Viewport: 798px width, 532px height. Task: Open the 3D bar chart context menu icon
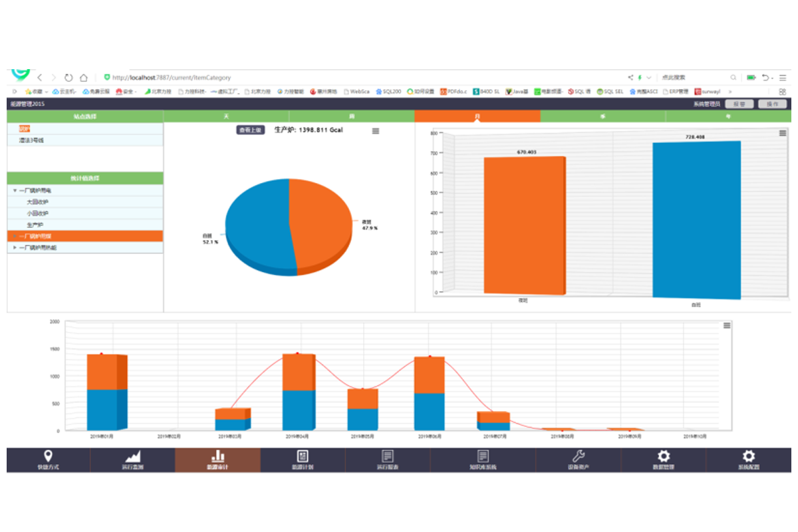[x=783, y=134]
